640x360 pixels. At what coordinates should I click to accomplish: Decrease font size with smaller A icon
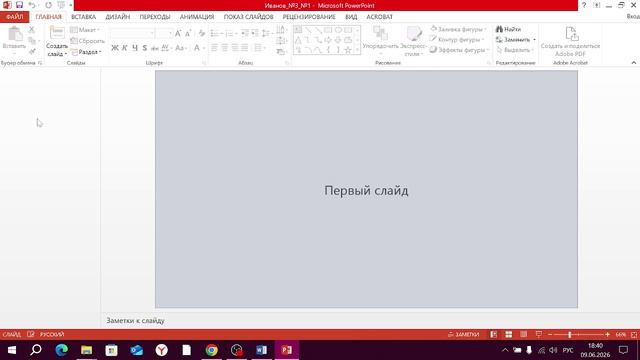point(188,33)
